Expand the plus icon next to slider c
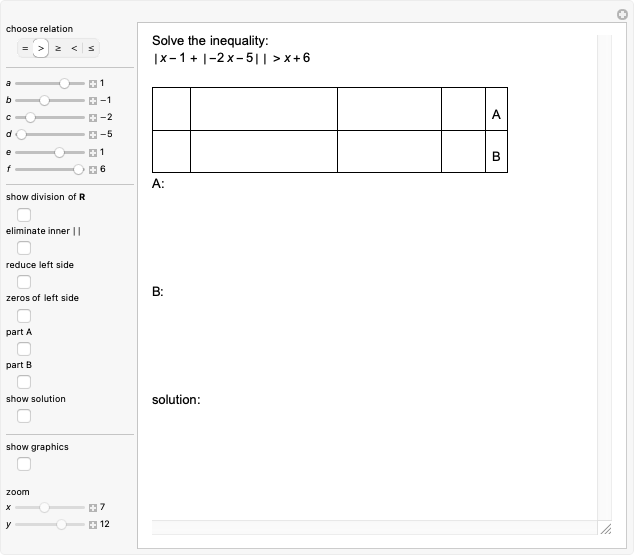This screenshot has height=556, width=634. tap(92, 117)
